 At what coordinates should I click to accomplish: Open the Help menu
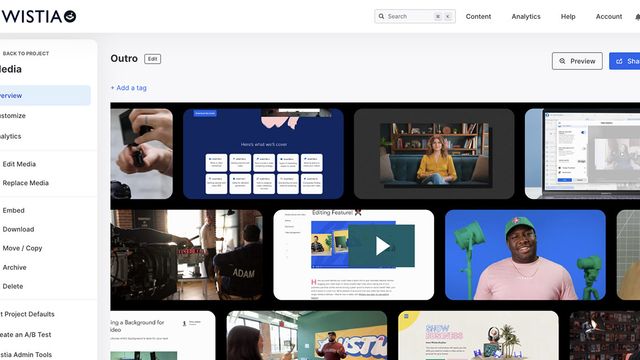click(x=568, y=16)
